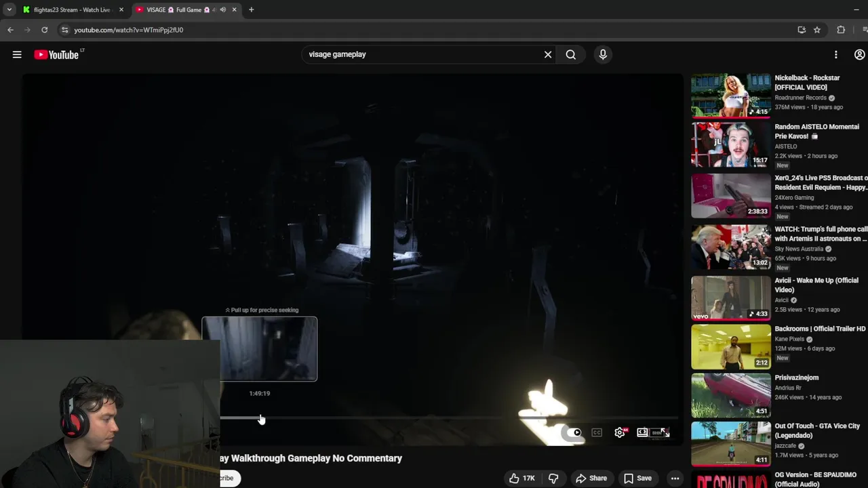Viewport: 868px width, 488px height.
Task: Switch to VISAGE Full Game tab
Action: pos(186,9)
